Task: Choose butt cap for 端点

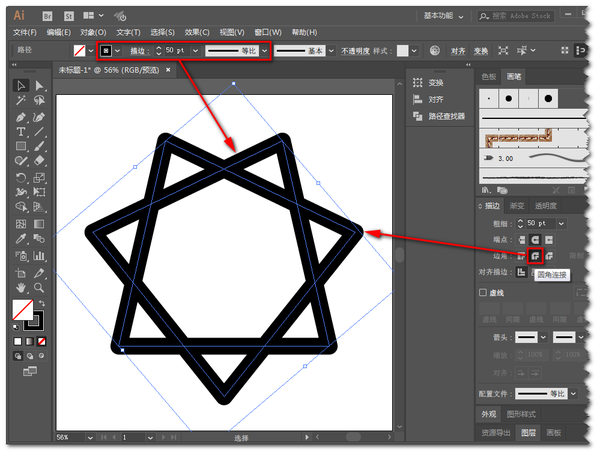Action: tap(521, 240)
